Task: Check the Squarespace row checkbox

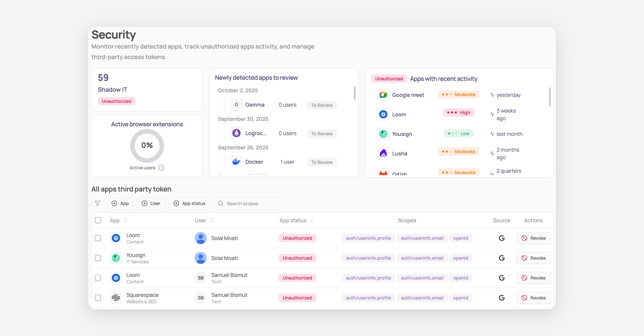Action: (x=98, y=298)
